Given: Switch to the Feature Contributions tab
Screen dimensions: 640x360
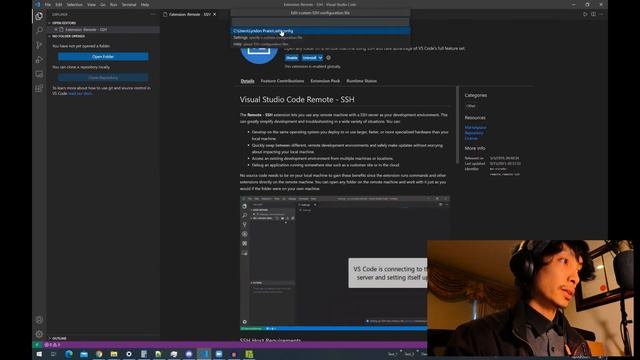Looking at the screenshot, I should pos(282,81).
